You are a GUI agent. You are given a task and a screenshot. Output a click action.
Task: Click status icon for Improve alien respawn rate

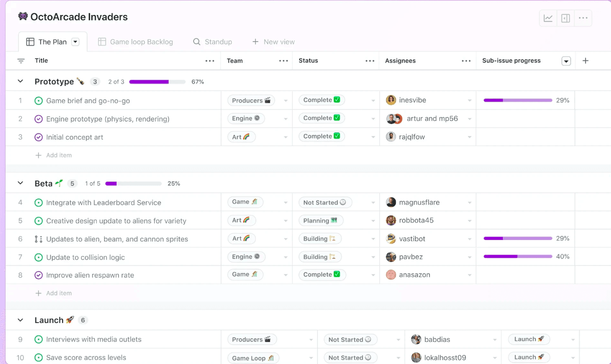pyautogui.click(x=39, y=275)
